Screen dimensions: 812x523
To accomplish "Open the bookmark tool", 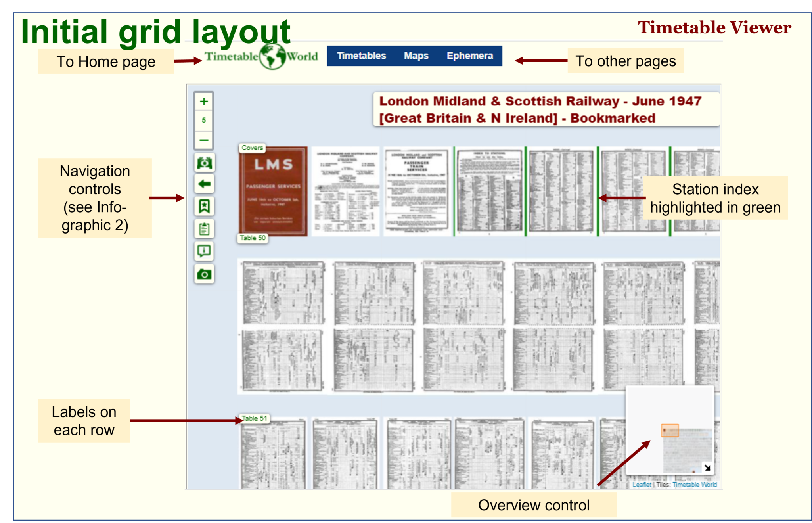I will [x=204, y=206].
